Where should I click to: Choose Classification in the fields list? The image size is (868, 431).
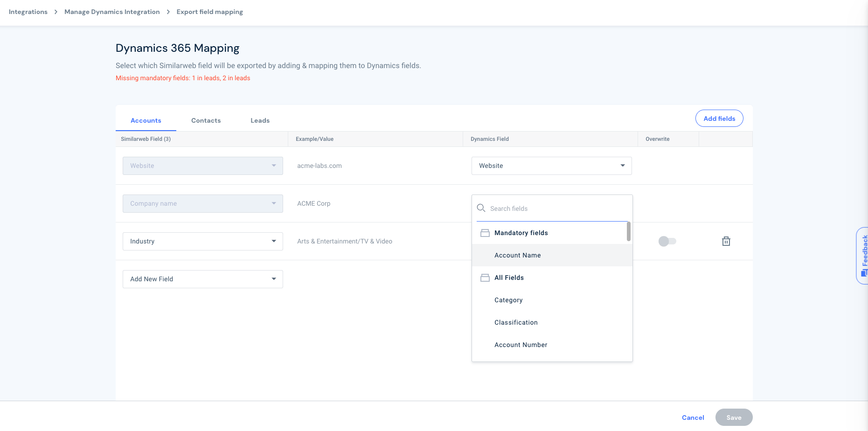point(552,322)
